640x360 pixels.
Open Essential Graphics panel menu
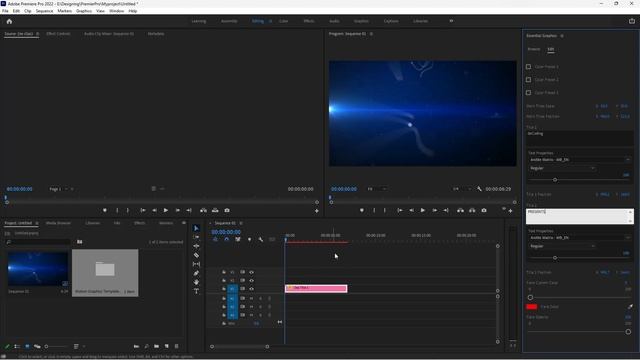562,36
